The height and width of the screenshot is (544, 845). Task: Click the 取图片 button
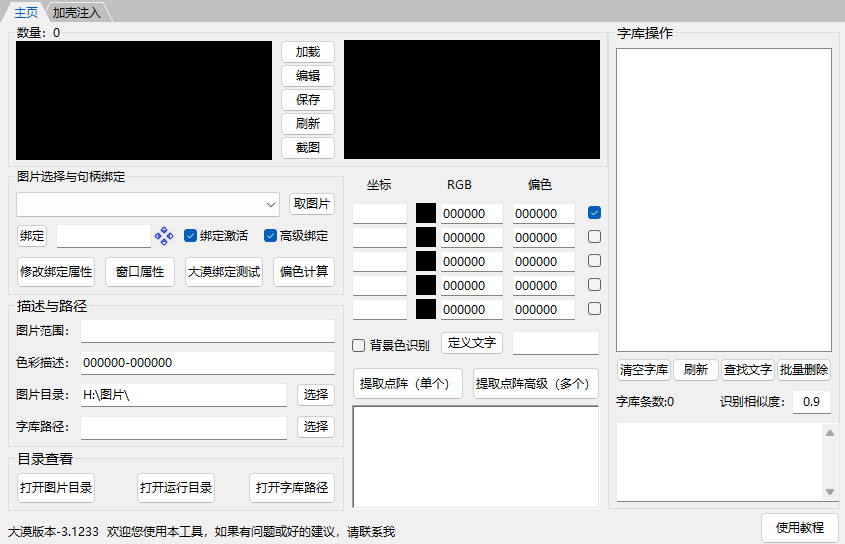click(311, 204)
